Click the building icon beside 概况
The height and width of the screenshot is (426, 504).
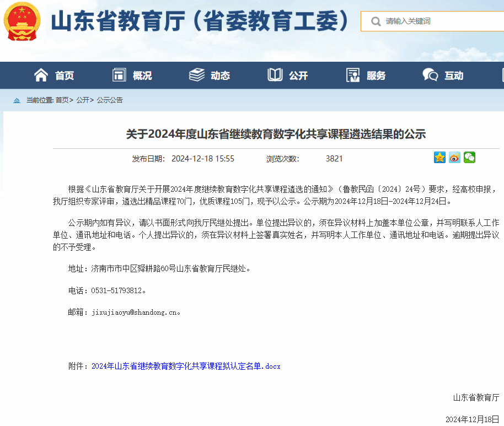tap(119, 75)
